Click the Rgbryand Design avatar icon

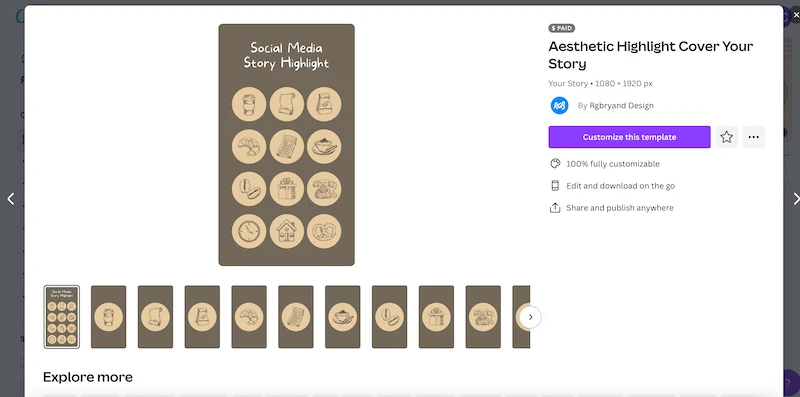[x=559, y=106]
